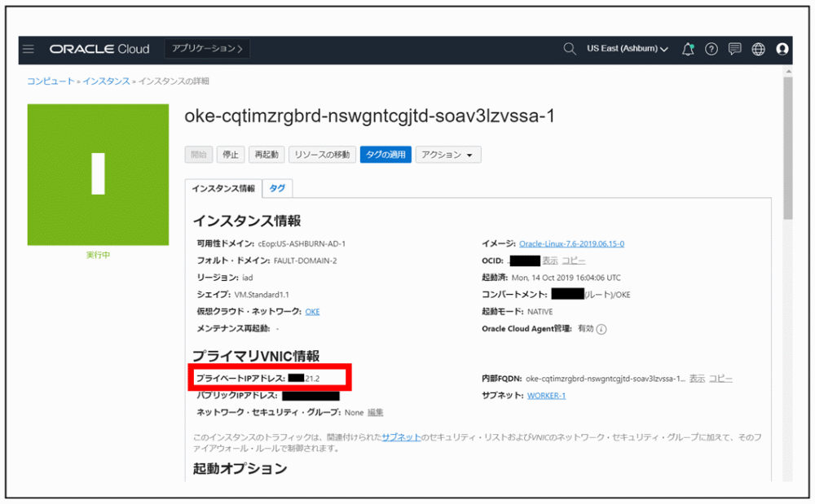The width and height of the screenshot is (815, 504).
Task: Open the feedback chat bubble icon
Action: (734, 49)
